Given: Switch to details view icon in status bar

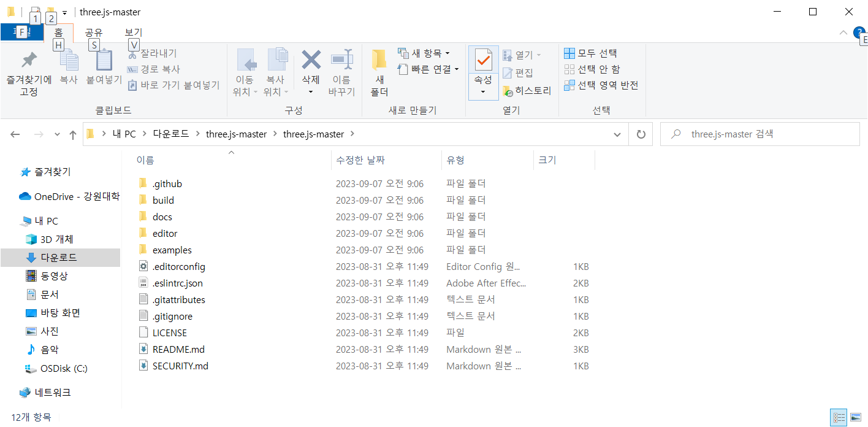Looking at the screenshot, I should [x=839, y=417].
